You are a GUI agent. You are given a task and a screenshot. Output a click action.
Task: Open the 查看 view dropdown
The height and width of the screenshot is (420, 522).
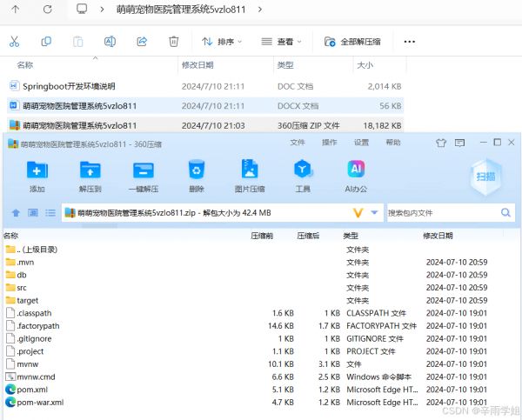281,42
